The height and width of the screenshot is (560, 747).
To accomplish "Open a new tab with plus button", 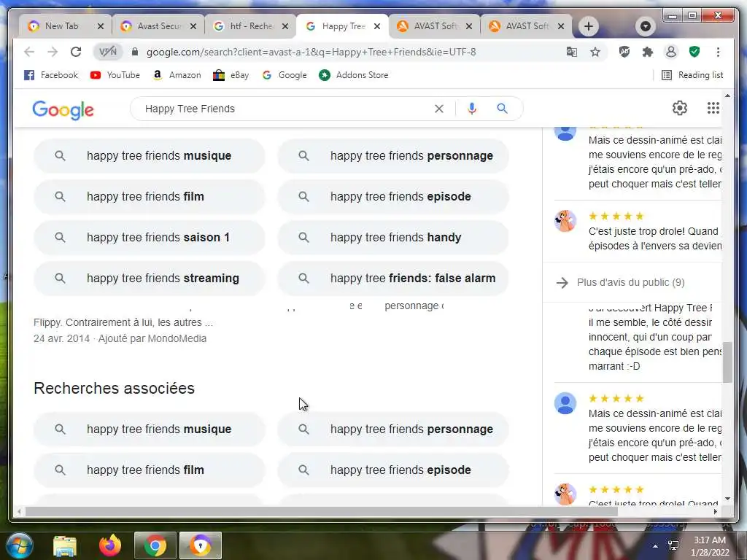I will (x=589, y=26).
